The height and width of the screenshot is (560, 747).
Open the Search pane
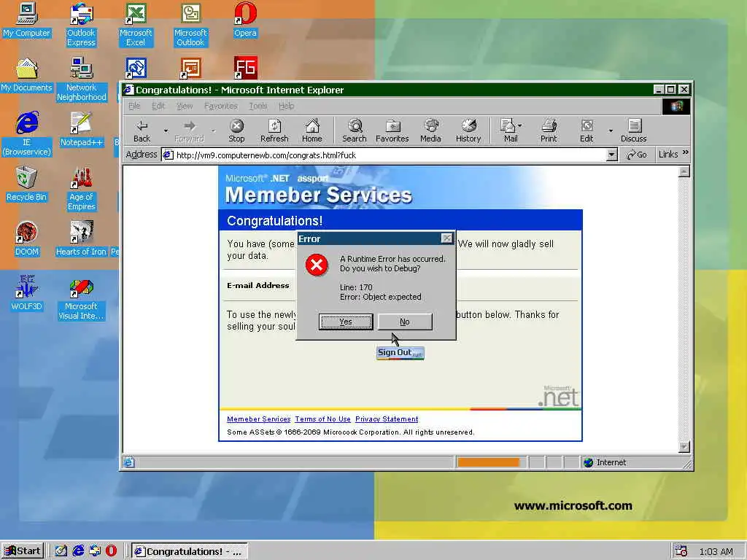tap(355, 131)
